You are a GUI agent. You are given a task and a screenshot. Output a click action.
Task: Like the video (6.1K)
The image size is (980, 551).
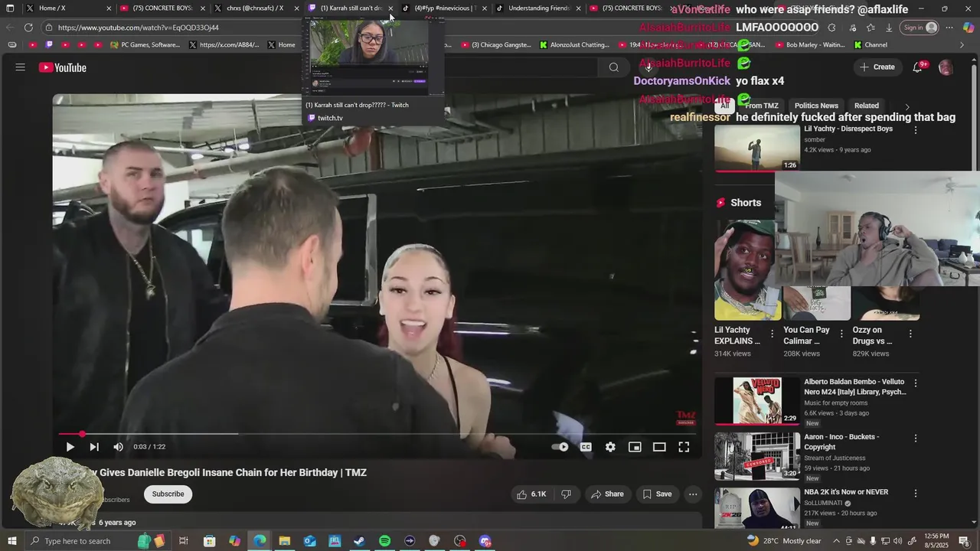point(531,494)
